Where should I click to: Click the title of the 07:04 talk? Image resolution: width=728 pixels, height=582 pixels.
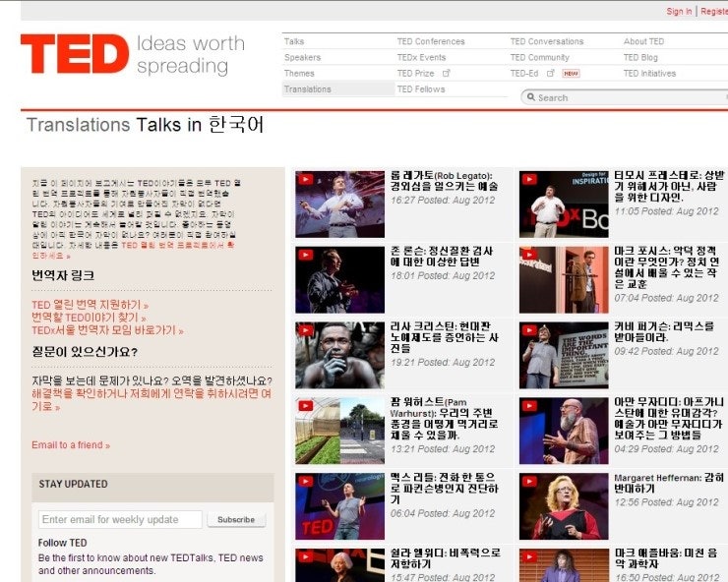(667, 266)
